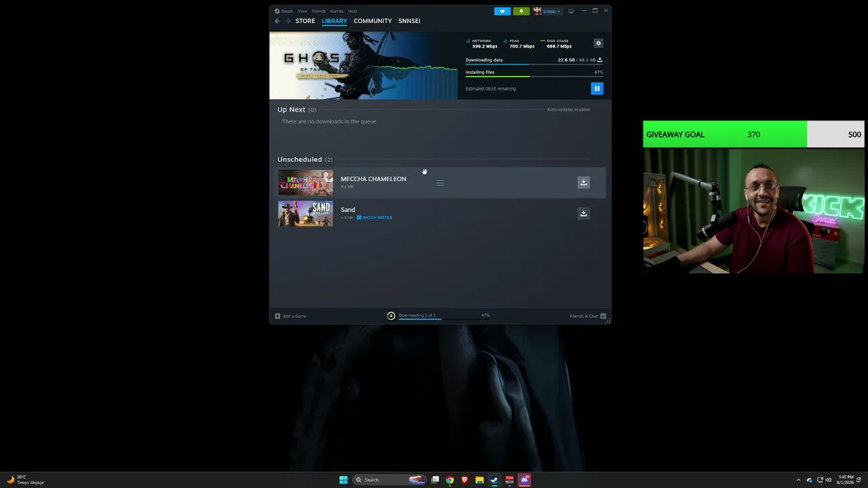
Task: Open the Friends menu
Action: (x=319, y=11)
